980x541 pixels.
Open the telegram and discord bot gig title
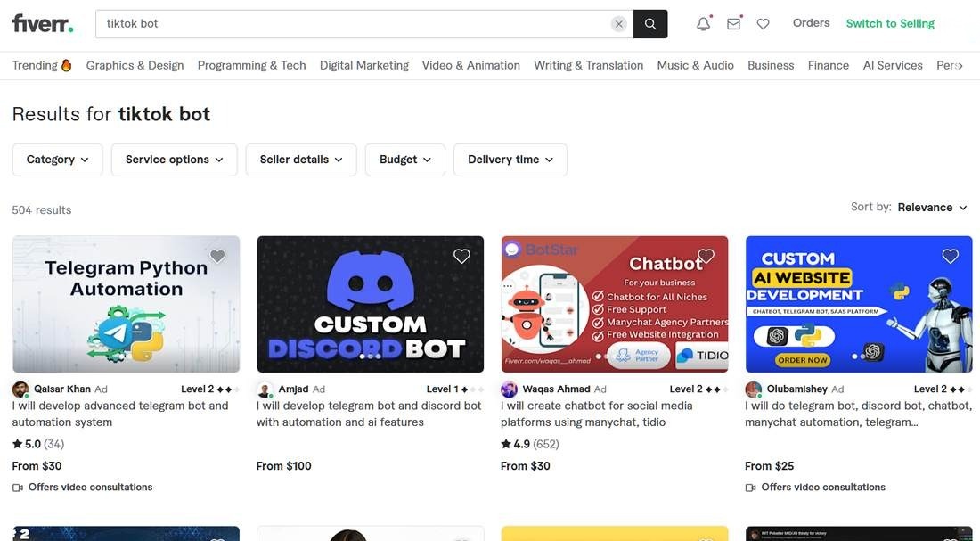pyautogui.click(x=369, y=414)
